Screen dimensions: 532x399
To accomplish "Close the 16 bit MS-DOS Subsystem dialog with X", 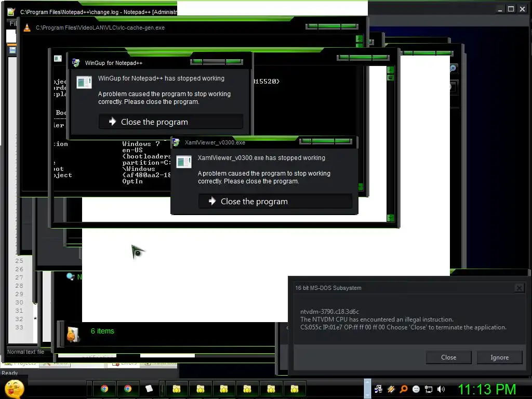I will click(x=519, y=288).
